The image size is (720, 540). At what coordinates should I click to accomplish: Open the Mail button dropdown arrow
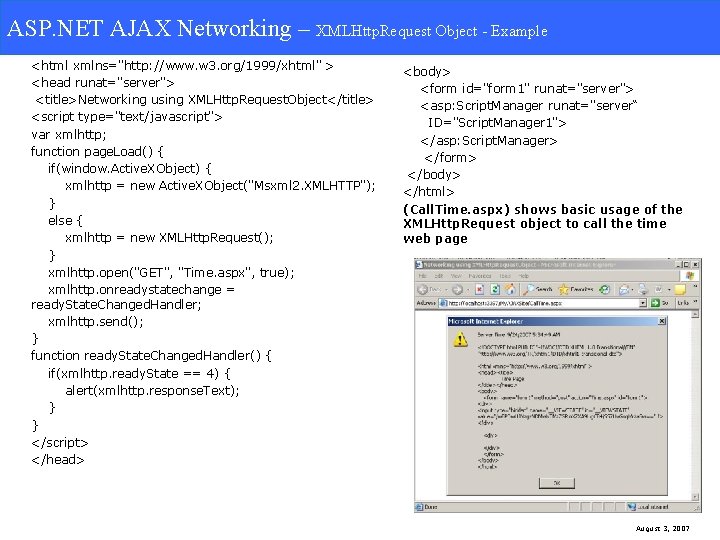point(632,290)
